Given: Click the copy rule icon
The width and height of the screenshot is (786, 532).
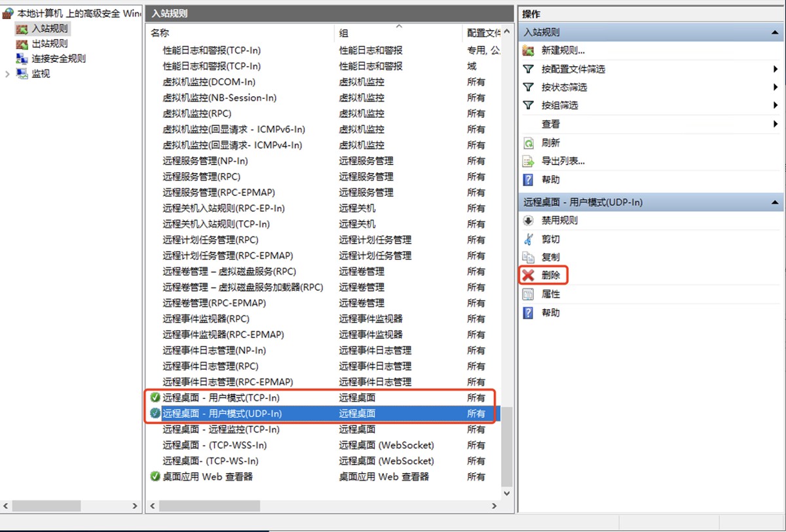Looking at the screenshot, I should pos(528,257).
